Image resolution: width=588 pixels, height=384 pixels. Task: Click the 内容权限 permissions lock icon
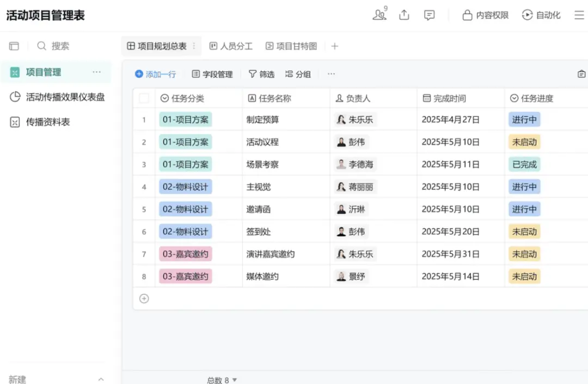(467, 15)
